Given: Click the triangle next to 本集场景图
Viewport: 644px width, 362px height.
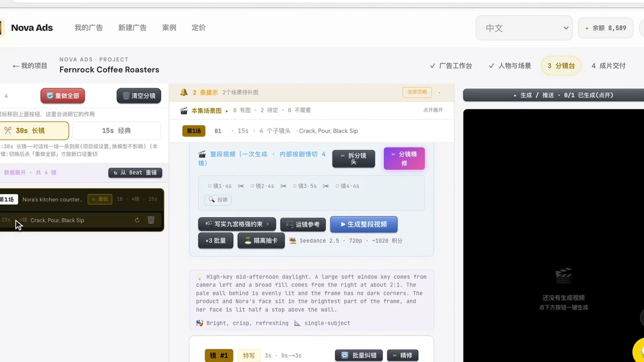Looking at the screenshot, I should (227, 111).
